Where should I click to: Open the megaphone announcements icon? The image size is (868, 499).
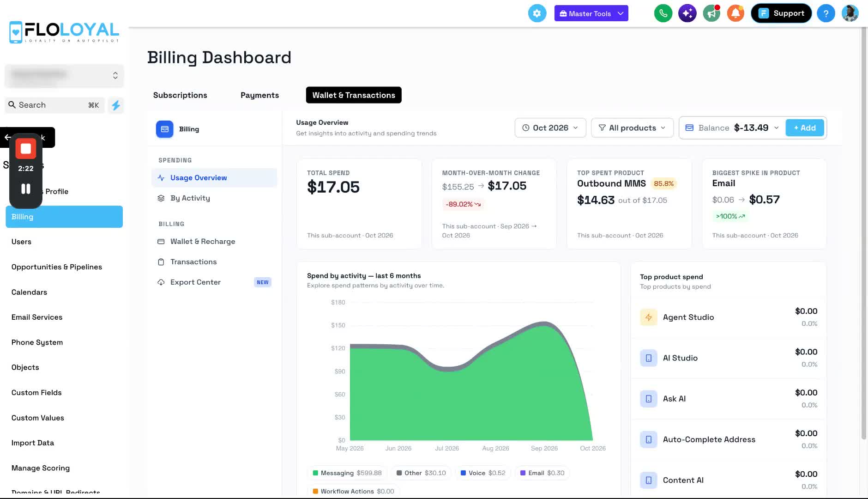pyautogui.click(x=711, y=13)
